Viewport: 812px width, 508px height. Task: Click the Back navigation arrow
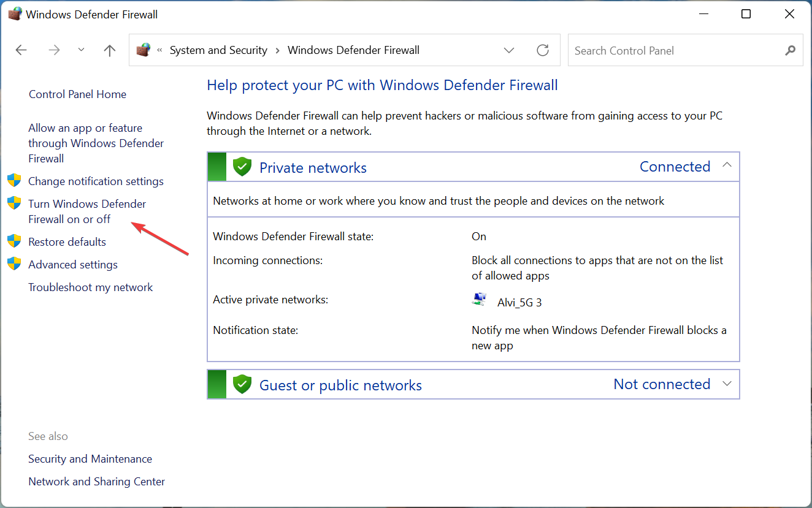(x=21, y=50)
